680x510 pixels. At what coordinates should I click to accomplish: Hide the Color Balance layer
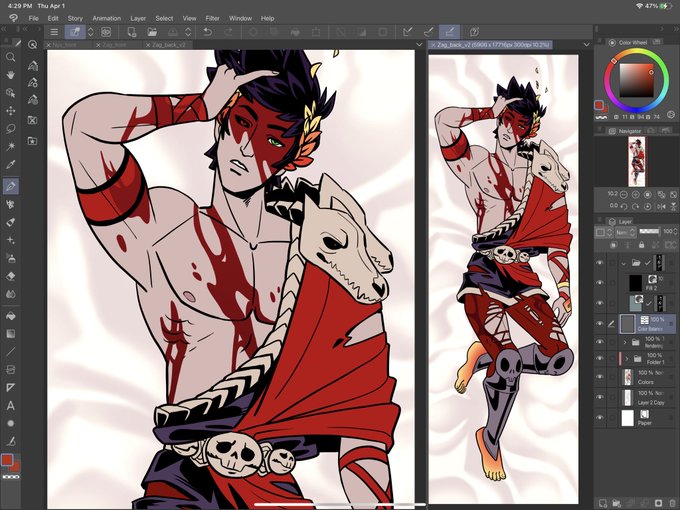point(600,324)
